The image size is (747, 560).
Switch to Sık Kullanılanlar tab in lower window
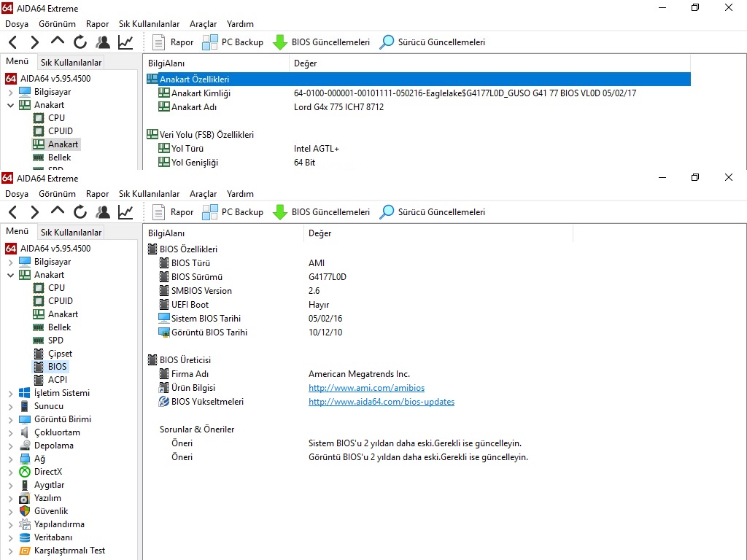click(71, 233)
